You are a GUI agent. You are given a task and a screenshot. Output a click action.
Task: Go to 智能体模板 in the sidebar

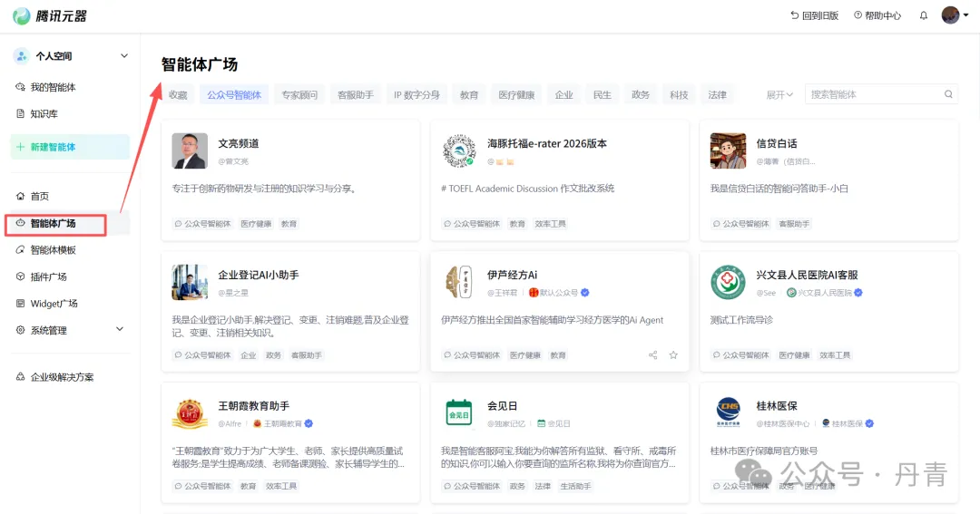pos(53,250)
